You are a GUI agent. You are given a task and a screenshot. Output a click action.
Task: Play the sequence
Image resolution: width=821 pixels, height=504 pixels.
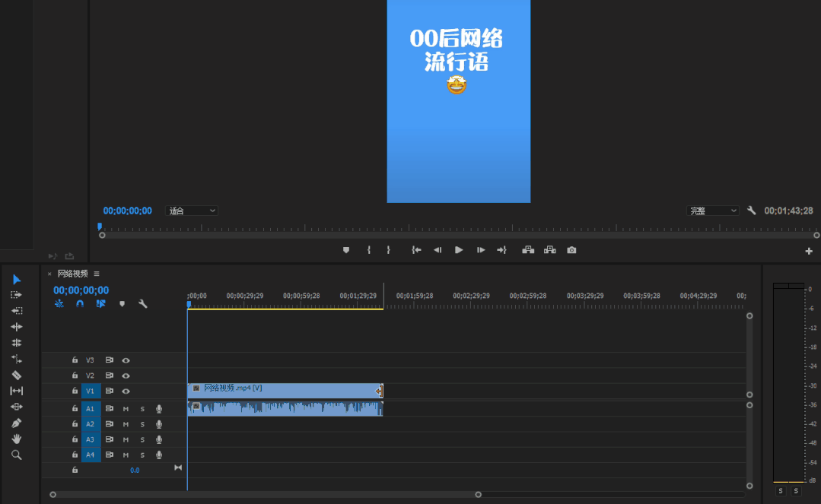click(x=459, y=250)
